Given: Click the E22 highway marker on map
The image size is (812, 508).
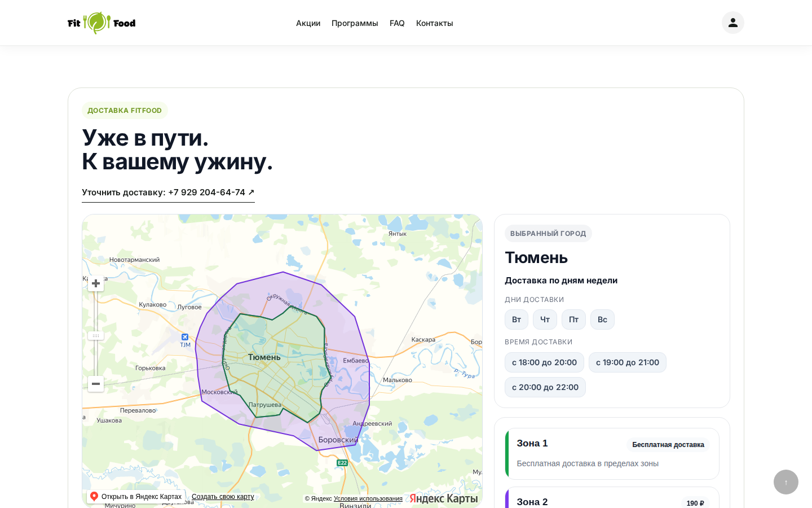Looking at the screenshot, I should 342,463.
